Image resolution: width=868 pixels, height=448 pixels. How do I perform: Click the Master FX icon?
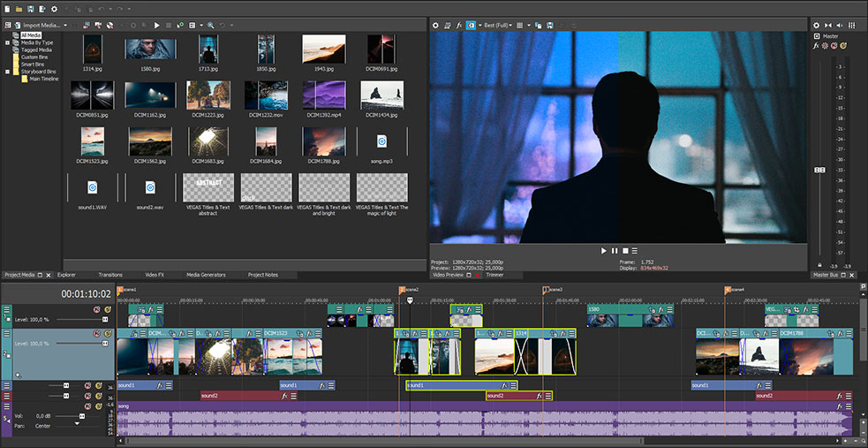point(817,45)
